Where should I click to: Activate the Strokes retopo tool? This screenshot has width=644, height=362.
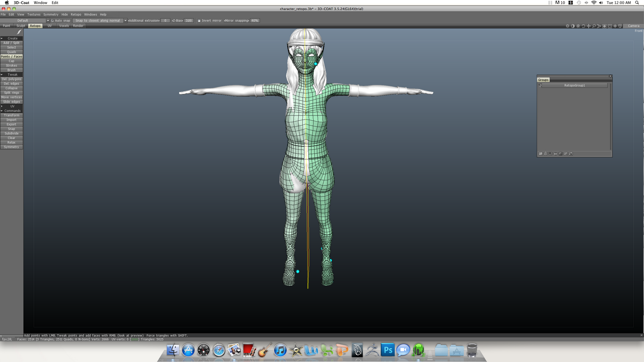pos(11,66)
